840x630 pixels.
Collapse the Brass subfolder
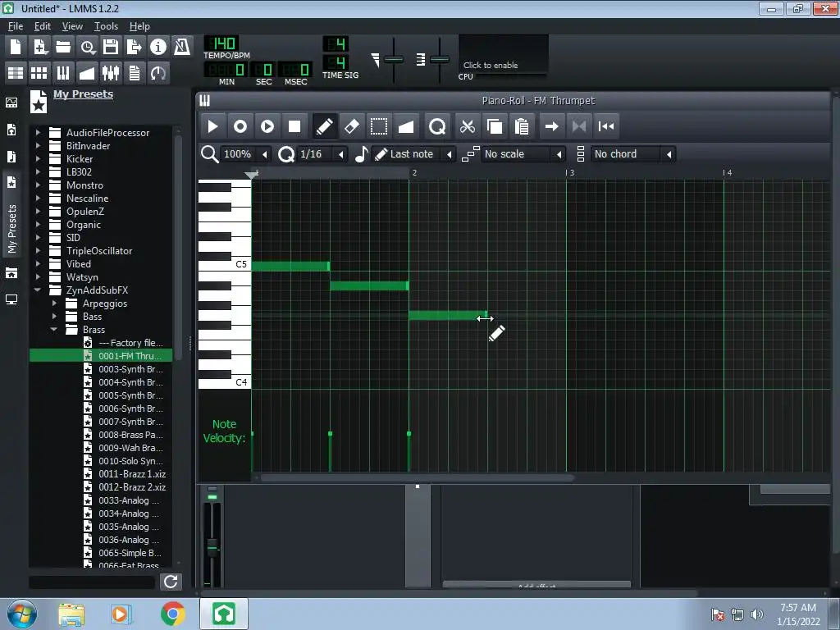click(x=54, y=330)
